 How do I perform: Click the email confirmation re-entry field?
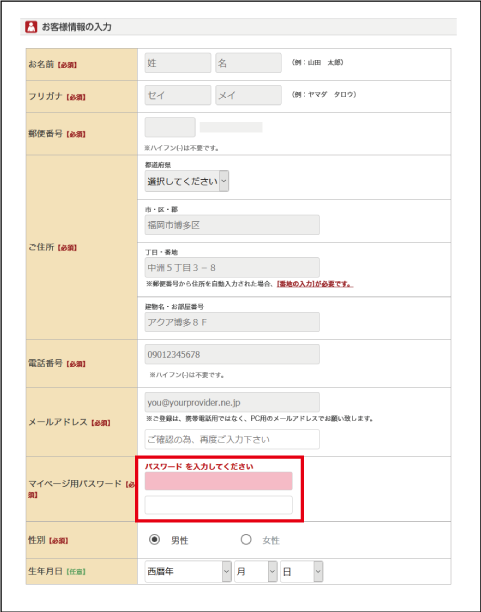tap(232, 439)
